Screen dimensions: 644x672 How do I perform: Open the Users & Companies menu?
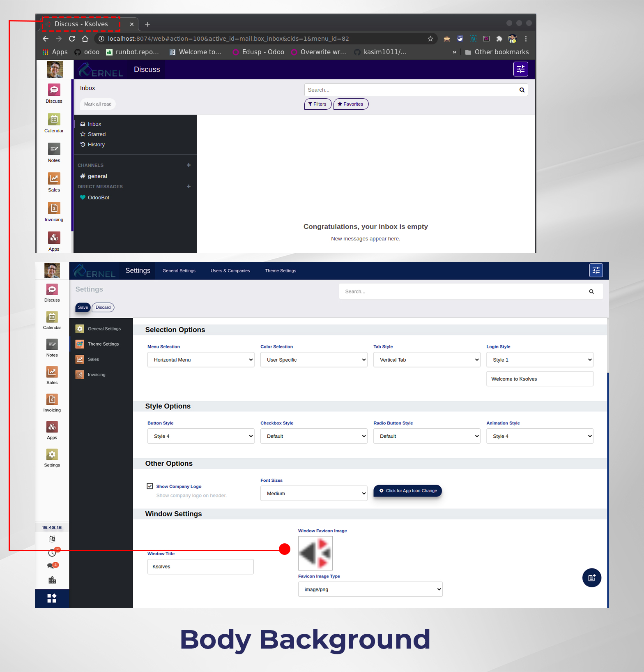(x=230, y=271)
